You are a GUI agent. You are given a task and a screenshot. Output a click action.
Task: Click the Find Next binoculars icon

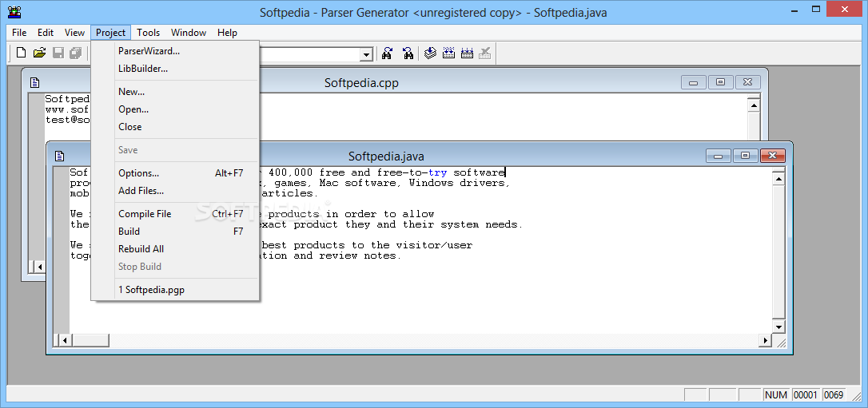[388, 53]
